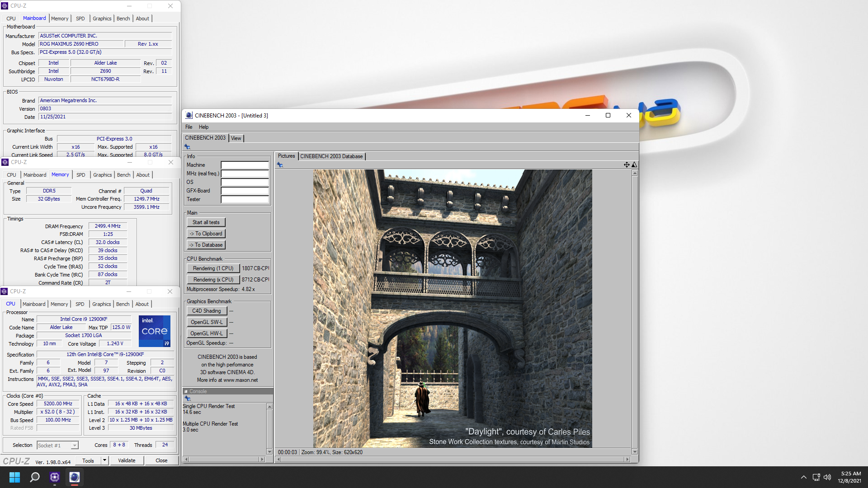868x488 pixels.
Task: Select the Pictures tab
Action: pyautogui.click(x=286, y=156)
